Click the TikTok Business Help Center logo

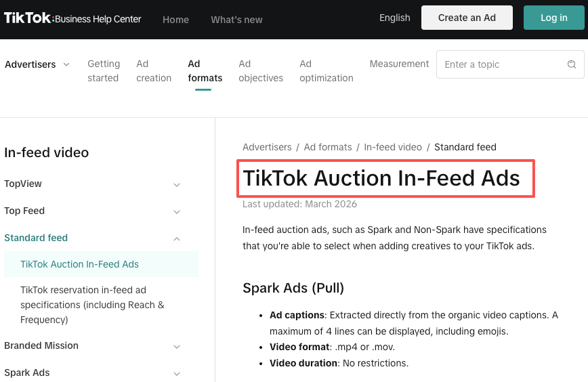click(72, 18)
